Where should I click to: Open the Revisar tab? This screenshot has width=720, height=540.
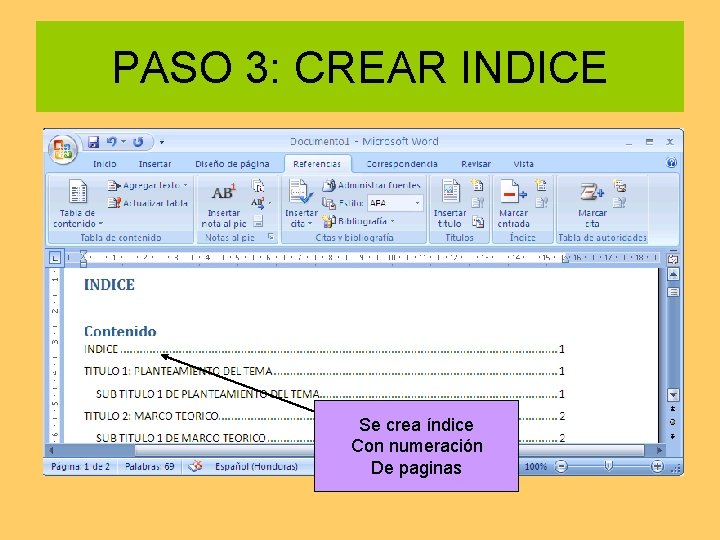click(x=476, y=164)
